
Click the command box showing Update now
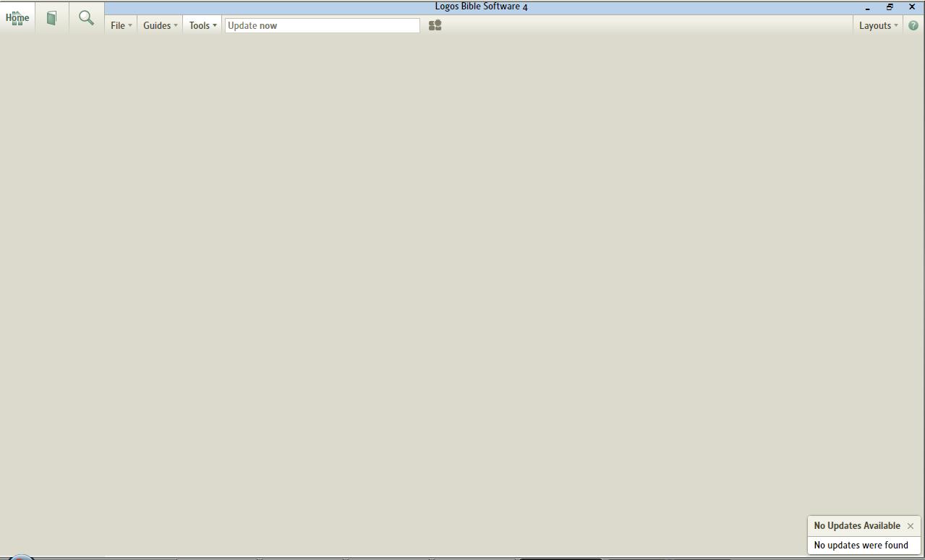[322, 25]
